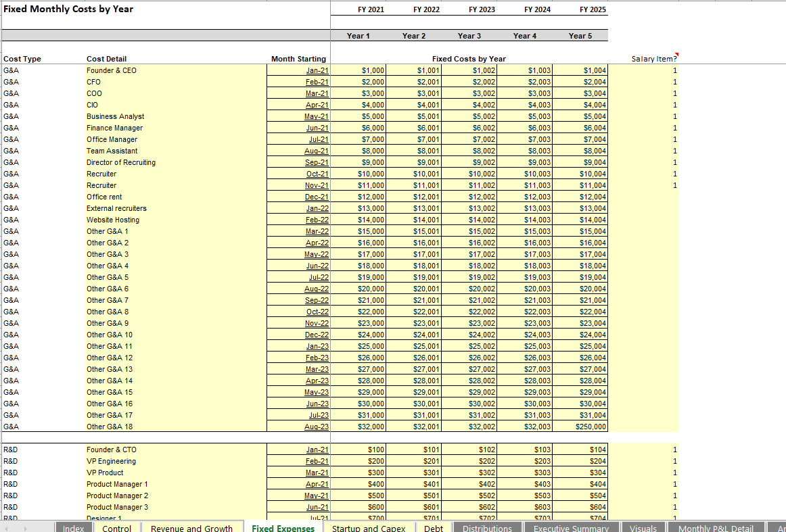This screenshot has width=786, height=532.
Task: Select the Fixed Monthly Costs by Year title
Action: pos(68,9)
